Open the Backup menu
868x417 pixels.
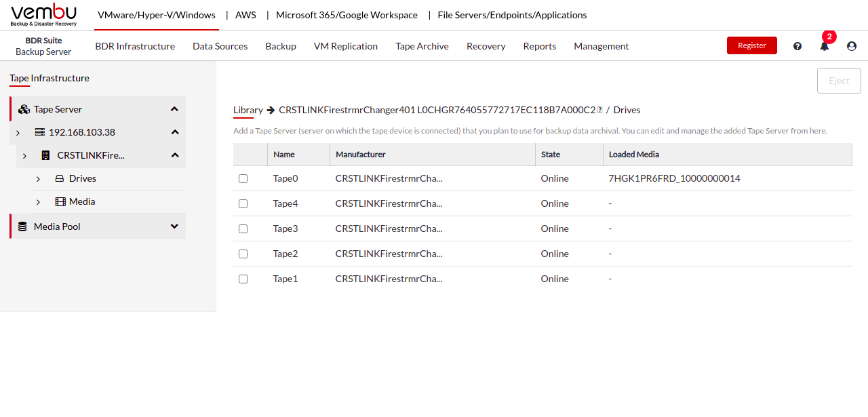click(281, 46)
